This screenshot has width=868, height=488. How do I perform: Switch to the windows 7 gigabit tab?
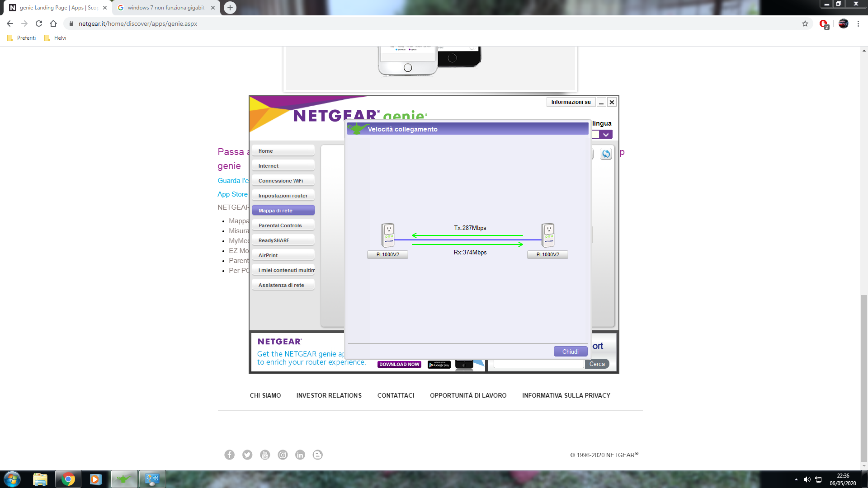tap(165, 8)
